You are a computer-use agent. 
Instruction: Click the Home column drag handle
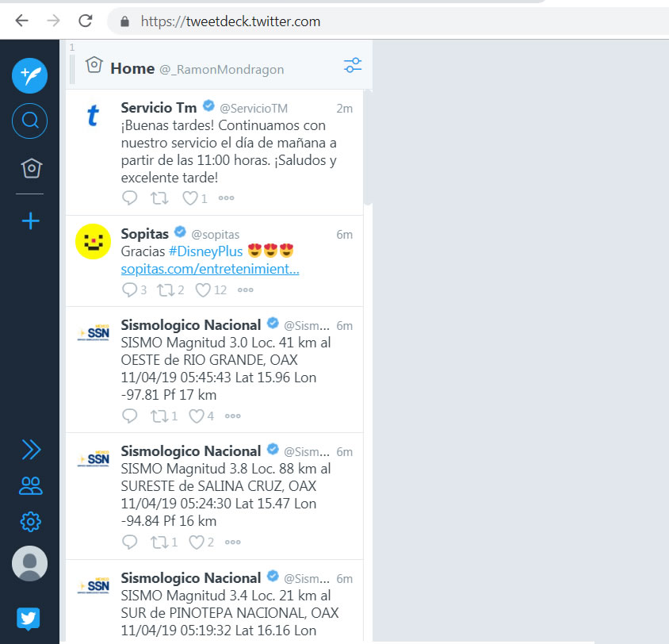[x=72, y=69]
